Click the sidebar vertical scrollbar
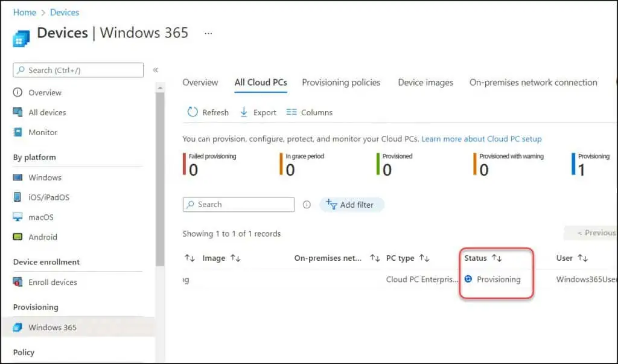Viewport: 618px width, 364px height. point(159,179)
